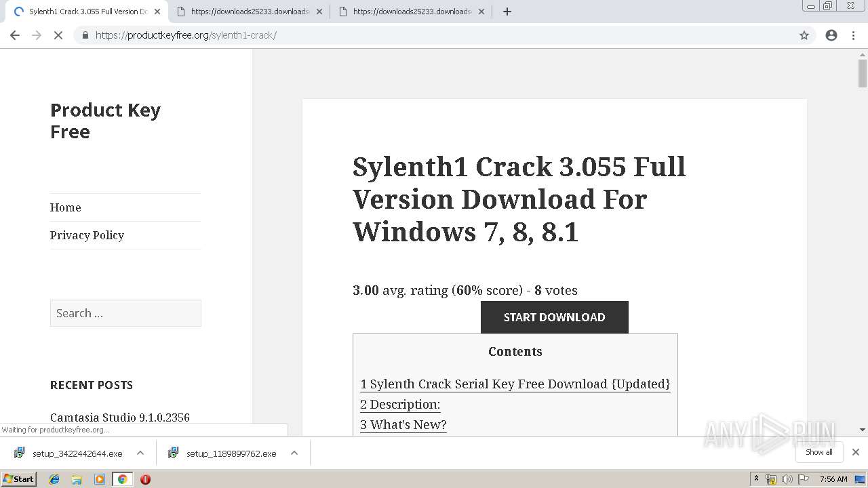Open the Action Center flag icon
This screenshot has width=868, height=488.
tap(804, 479)
